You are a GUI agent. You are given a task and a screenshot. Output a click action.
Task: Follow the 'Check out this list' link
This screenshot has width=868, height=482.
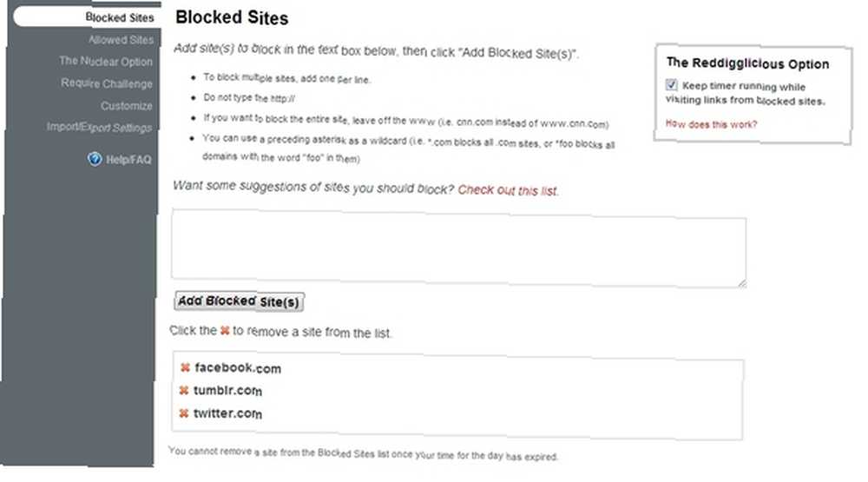point(508,190)
